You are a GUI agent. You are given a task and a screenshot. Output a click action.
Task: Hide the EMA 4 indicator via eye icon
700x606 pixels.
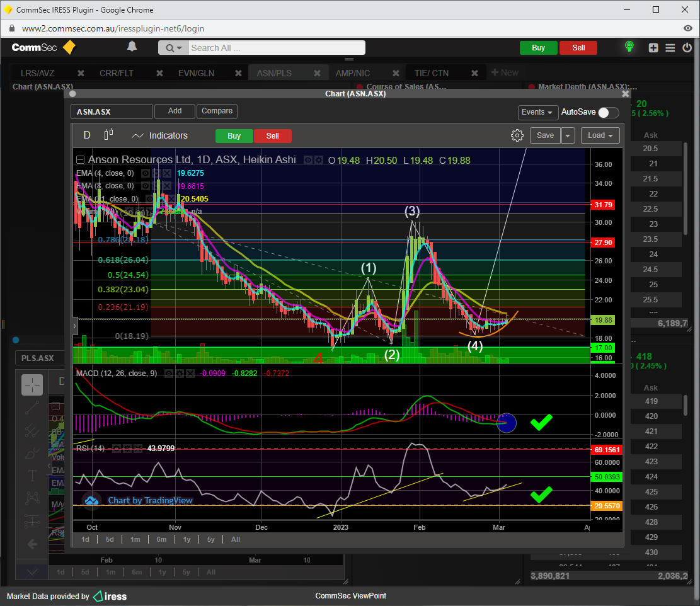pyautogui.click(x=146, y=173)
